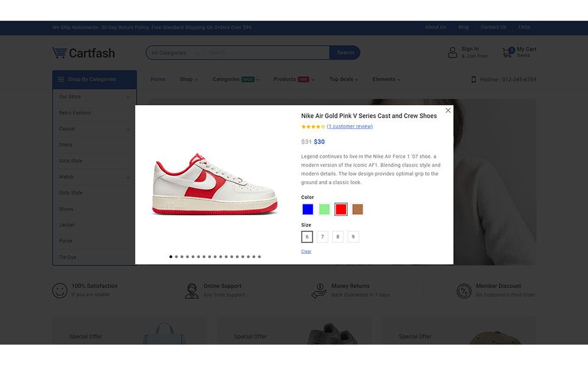This screenshot has width=588, height=366.
Task: Open the My Cart shopping cart icon
Action: click(507, 52)
